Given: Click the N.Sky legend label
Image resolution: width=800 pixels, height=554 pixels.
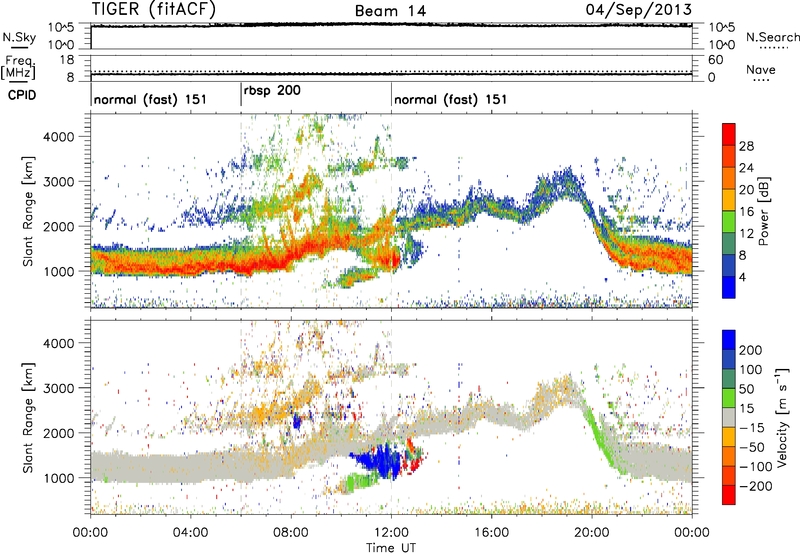Looking at the screenshot, I should click(x=19, y=37).
